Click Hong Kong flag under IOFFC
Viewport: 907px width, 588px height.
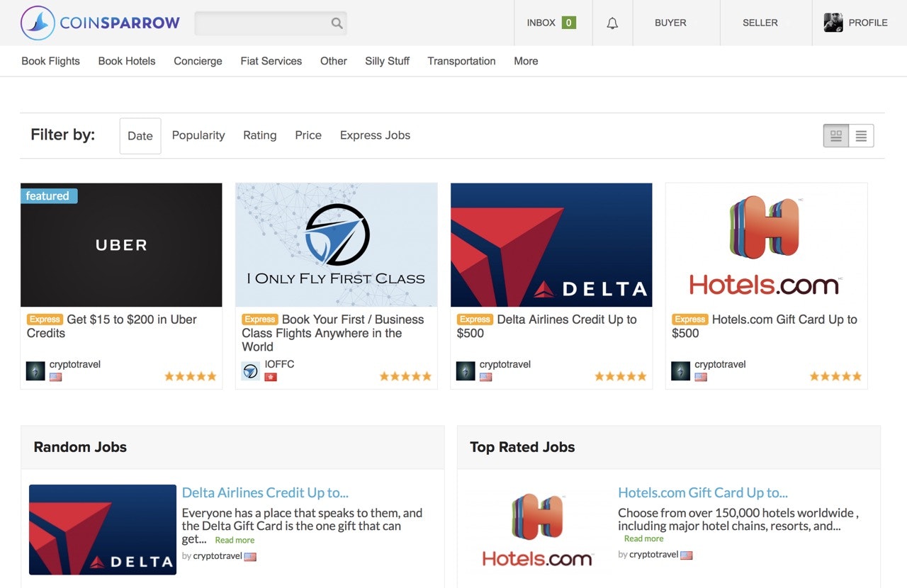[x=271, y=377]
